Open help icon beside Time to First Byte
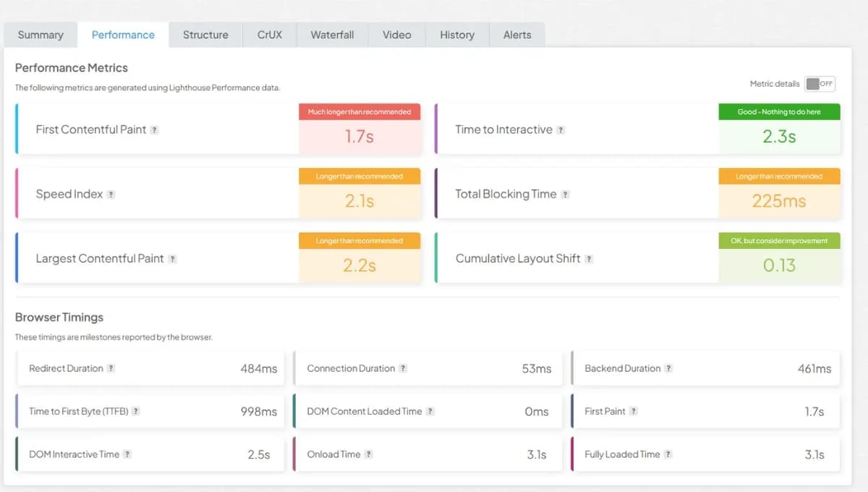Image resolution: width=868 pixels, height=492 pixels. tap(135, 411)
